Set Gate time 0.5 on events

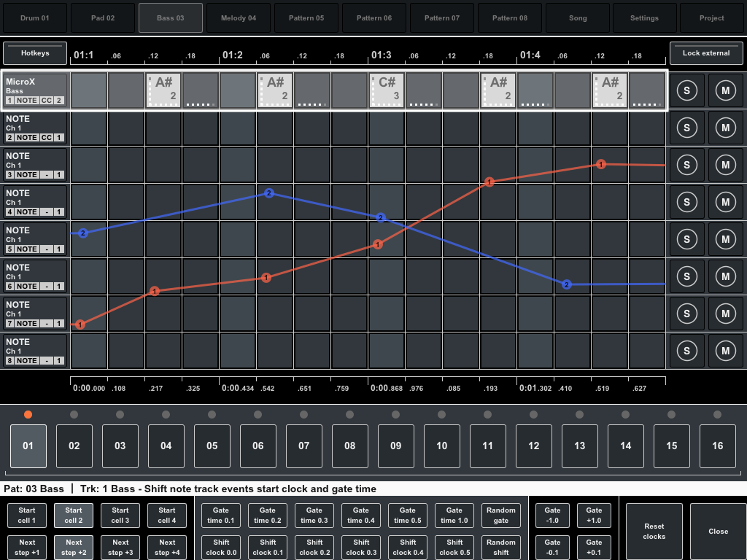click(407, 515)
